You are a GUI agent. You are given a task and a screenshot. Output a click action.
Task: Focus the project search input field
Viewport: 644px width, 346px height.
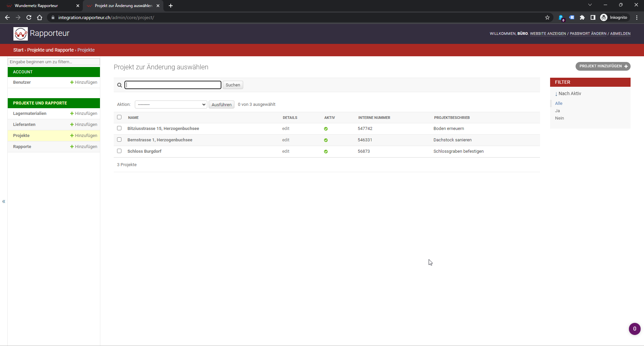click(173, 85)
